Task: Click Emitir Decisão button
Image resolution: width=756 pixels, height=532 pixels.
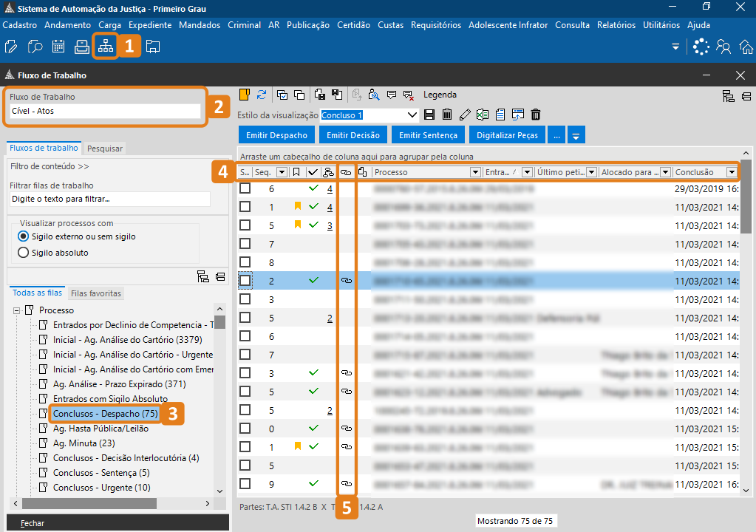Action: tap(353, 135)
